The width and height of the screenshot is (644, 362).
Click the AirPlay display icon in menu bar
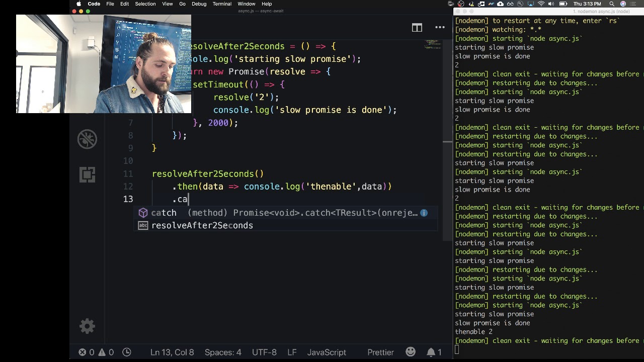point(531,4)
